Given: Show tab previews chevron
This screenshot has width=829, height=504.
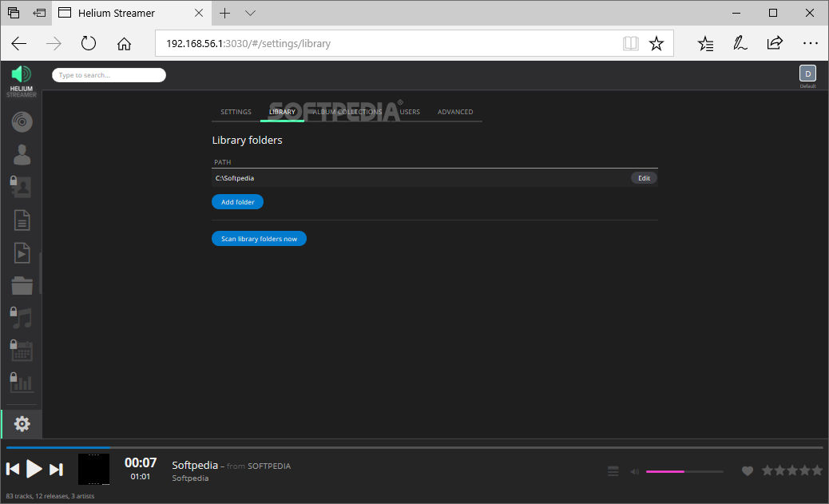Looking at the screenshot, I should point(251,14).
